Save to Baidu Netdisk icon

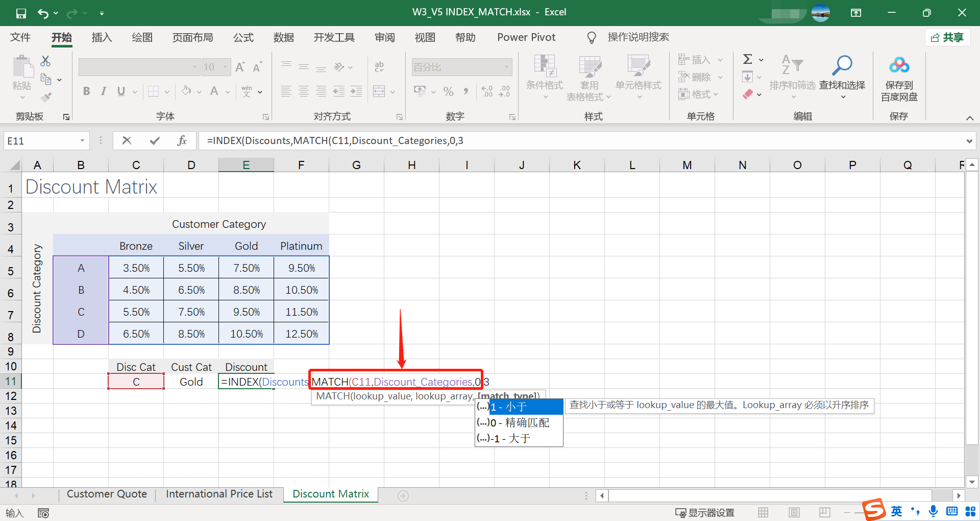tap(899, 79)
